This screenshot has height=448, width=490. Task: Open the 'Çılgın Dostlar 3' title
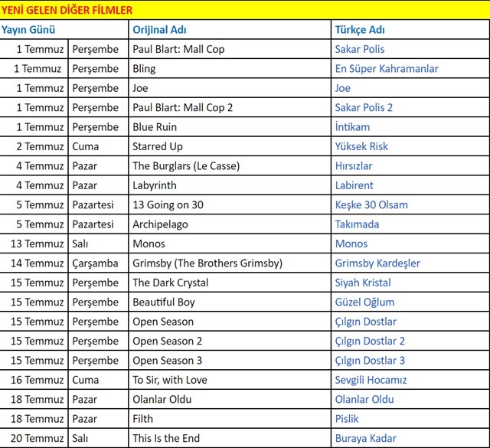370,361
